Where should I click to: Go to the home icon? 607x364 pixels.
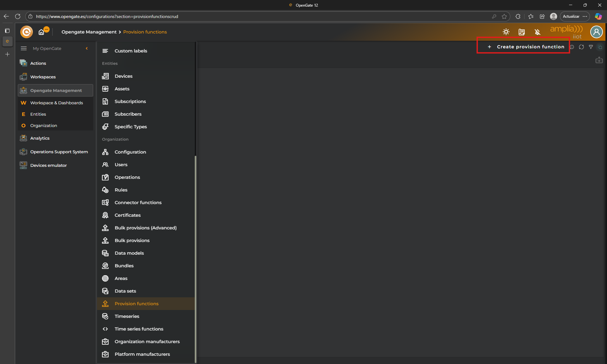(41, 32)
